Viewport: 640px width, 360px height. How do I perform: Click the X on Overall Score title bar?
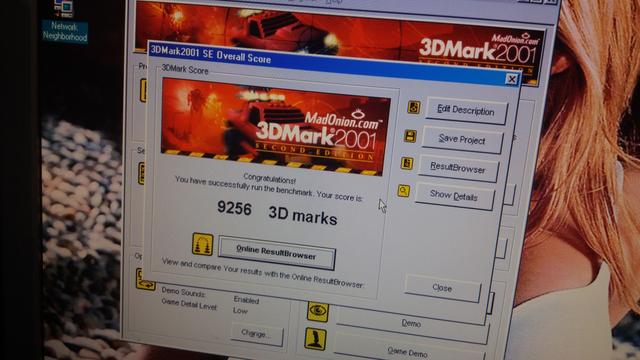tap(511, 79)
